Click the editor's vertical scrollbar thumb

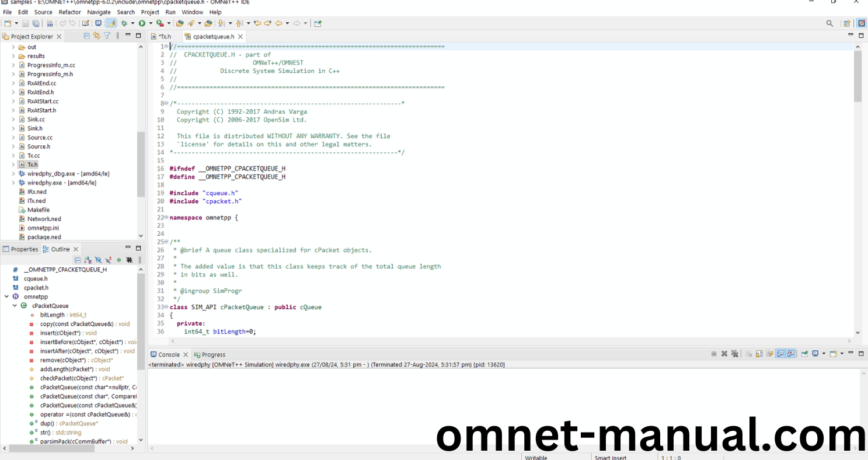(857, 76)
